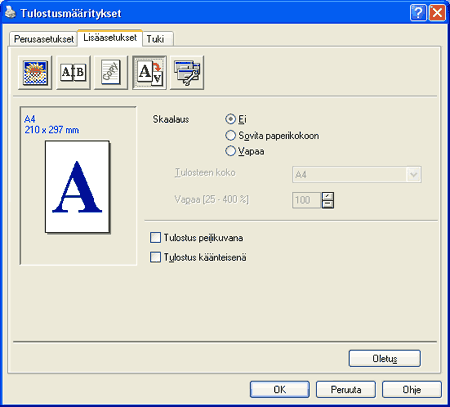Viewport: 450px width, 407px height.
Task: Click the Peruuta button
Action: [x=346, y=389]
